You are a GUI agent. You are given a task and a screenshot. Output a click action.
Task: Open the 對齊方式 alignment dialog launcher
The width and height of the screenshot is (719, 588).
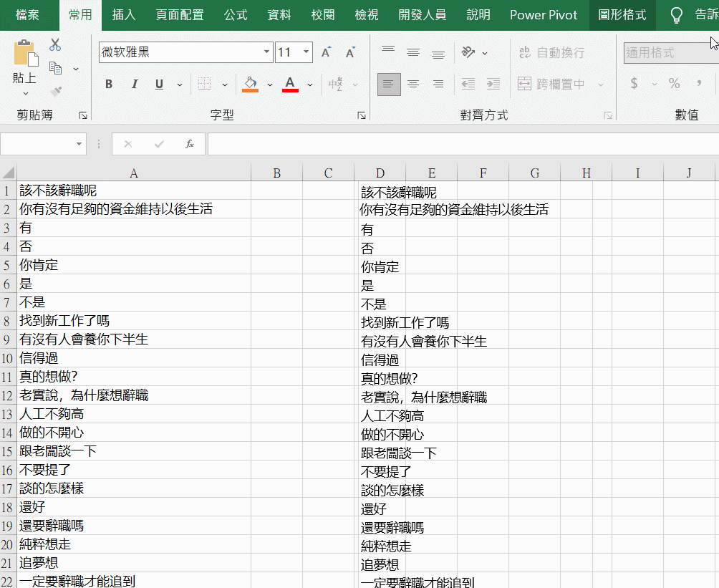pos(608,115)
